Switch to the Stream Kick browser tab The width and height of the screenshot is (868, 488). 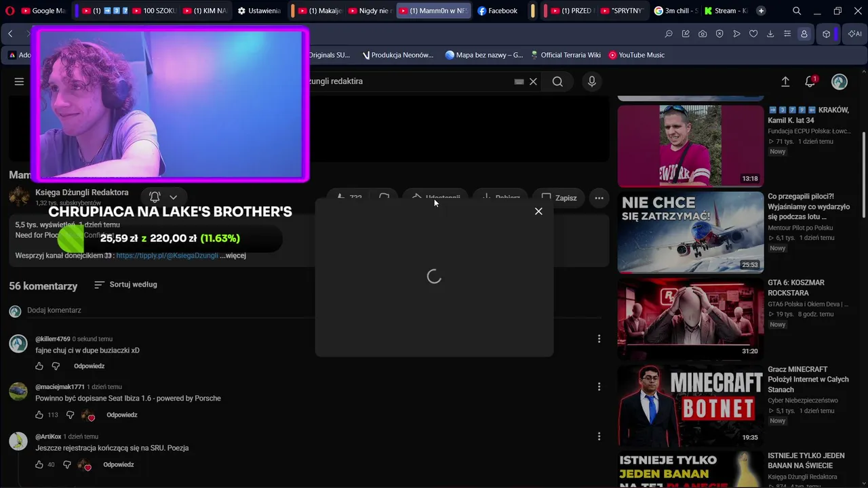pos(726,11)
